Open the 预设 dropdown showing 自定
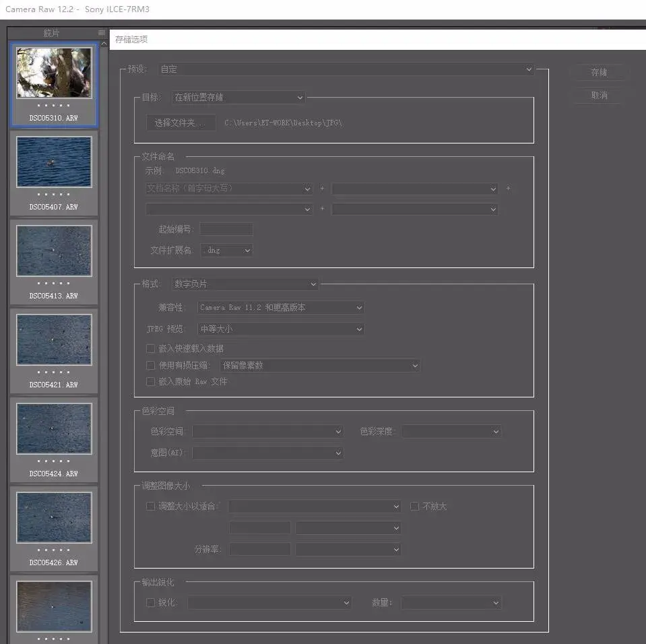Viewport: 646px width, 644px height. click(346, 69)
